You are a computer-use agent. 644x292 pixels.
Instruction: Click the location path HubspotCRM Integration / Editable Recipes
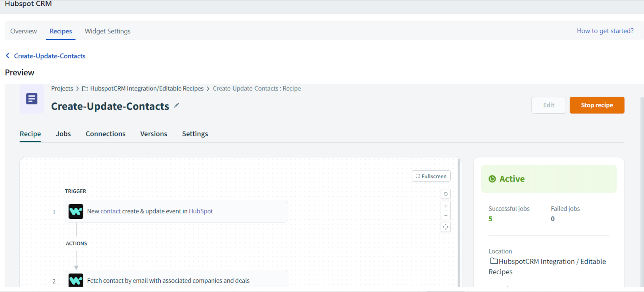coord(547,267)
